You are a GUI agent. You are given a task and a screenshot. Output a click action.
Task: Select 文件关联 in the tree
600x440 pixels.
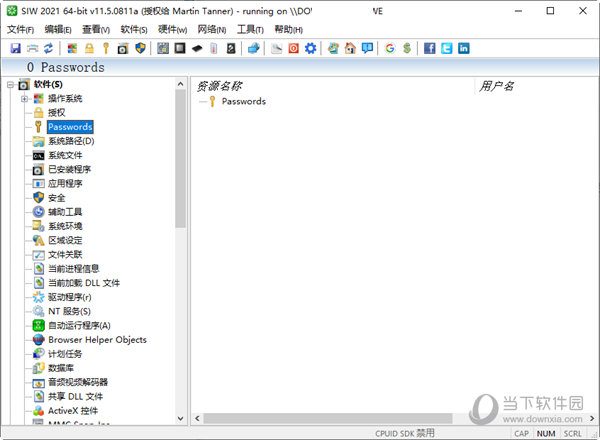(65, 254)
